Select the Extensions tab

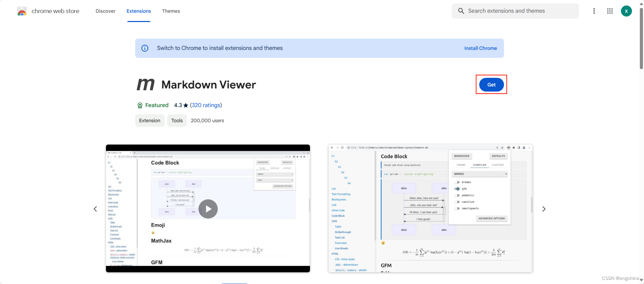(139, 11)
